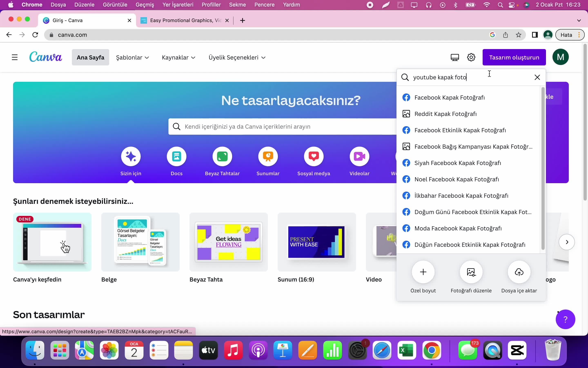
Task: Open the Dosya menu
Action: 58,5
